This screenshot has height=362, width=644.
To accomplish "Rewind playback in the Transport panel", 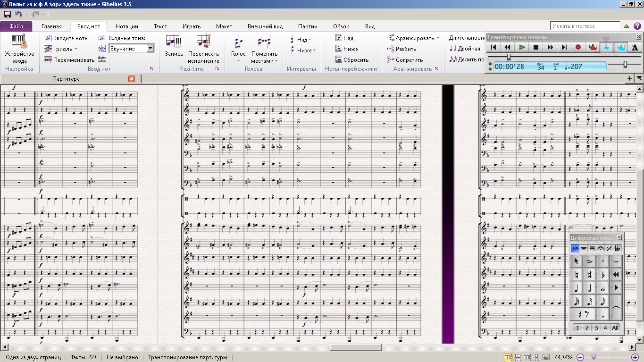I will pyautogui.click(x=508, y=47).
